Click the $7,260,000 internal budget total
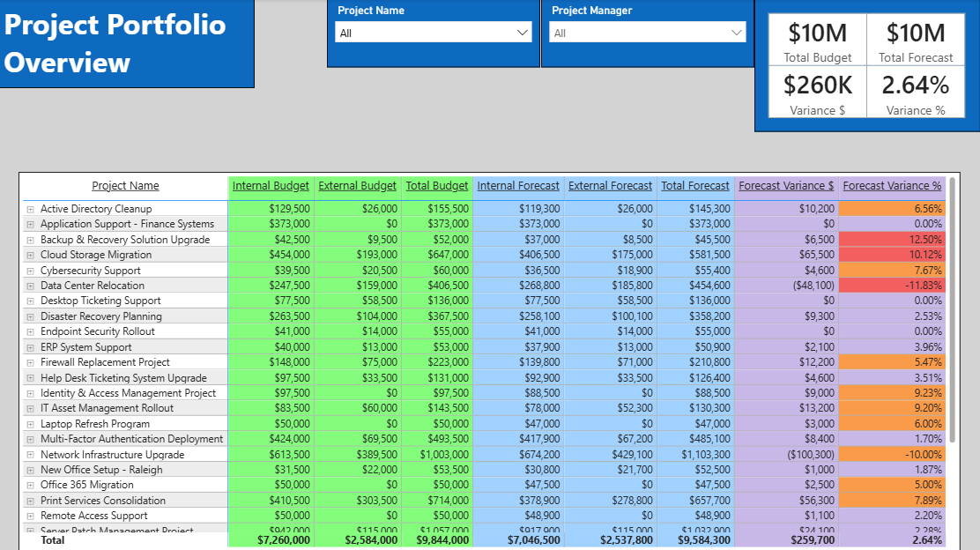 click(x=283, y=540)
